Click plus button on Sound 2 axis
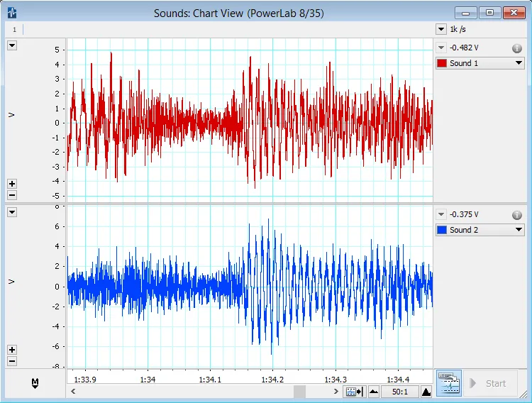Viewport: 532px width, 403px height. [x=12, y=350]
